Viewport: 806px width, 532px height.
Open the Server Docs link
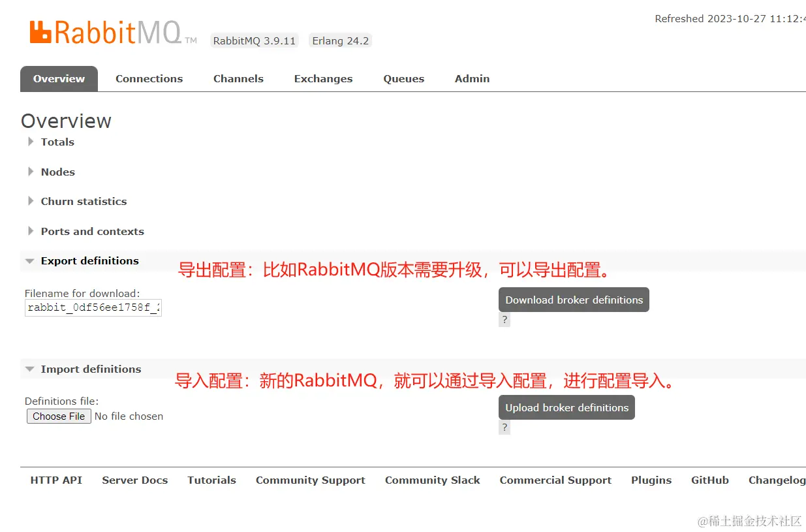(x=134, y=480)
